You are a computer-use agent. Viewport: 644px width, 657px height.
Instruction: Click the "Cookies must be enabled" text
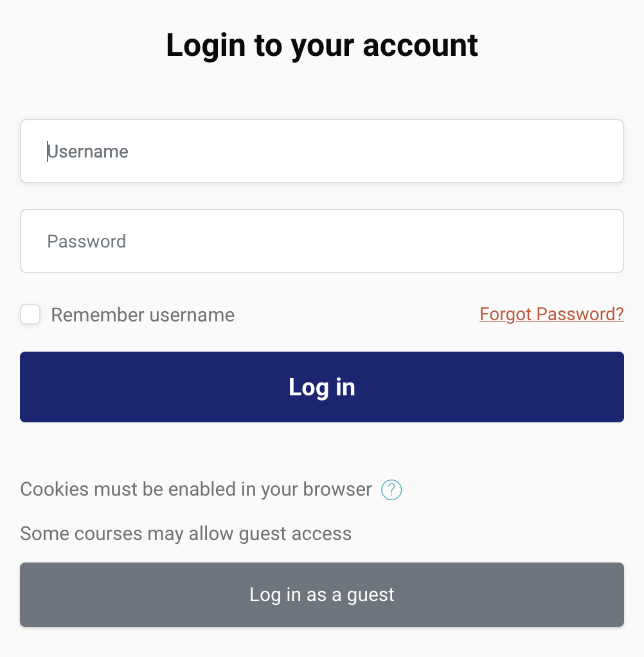pos(196,489)
